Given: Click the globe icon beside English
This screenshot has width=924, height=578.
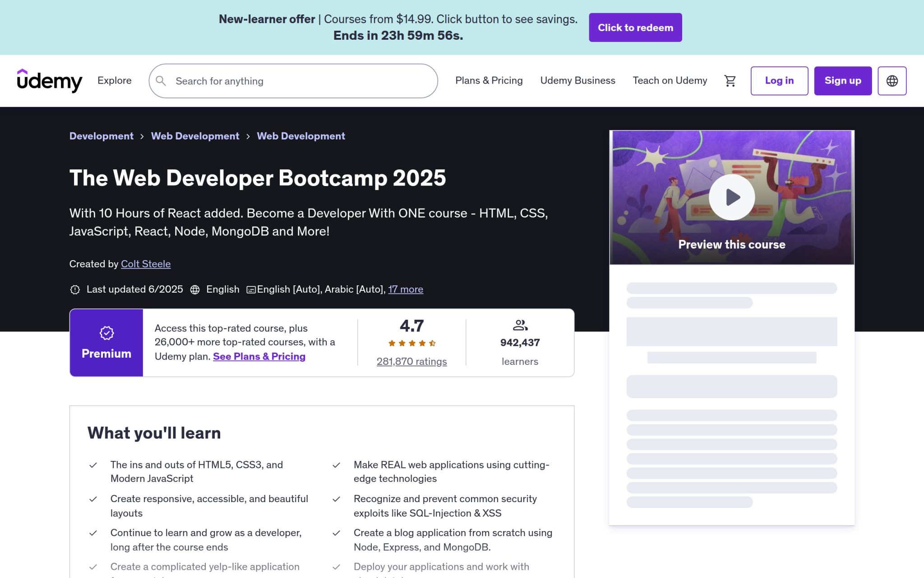Looking at the screenshot, I should [195, 289].
